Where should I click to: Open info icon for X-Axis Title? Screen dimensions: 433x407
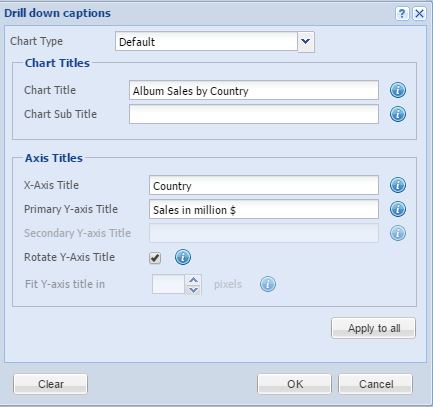[x=398, y=185]
